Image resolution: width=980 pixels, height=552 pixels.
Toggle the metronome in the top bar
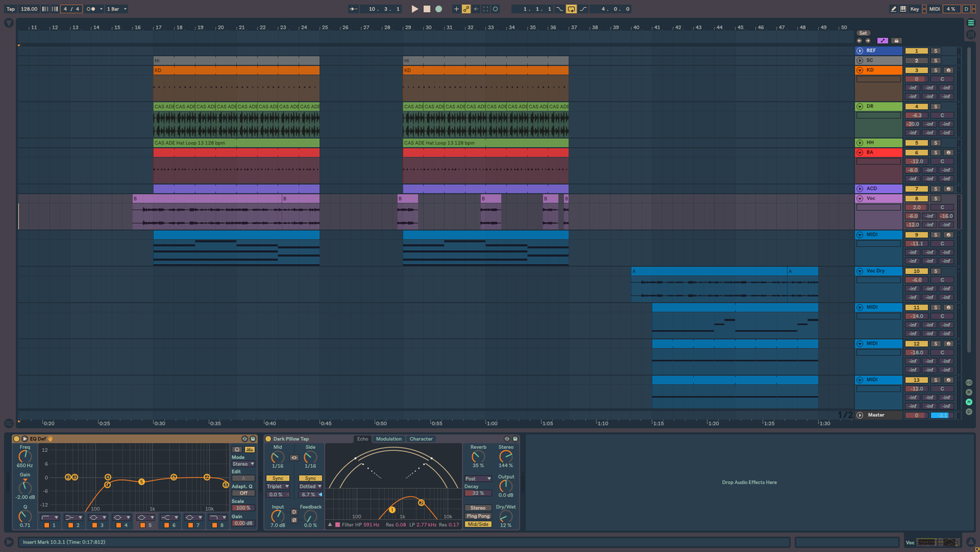click(92, 9)
